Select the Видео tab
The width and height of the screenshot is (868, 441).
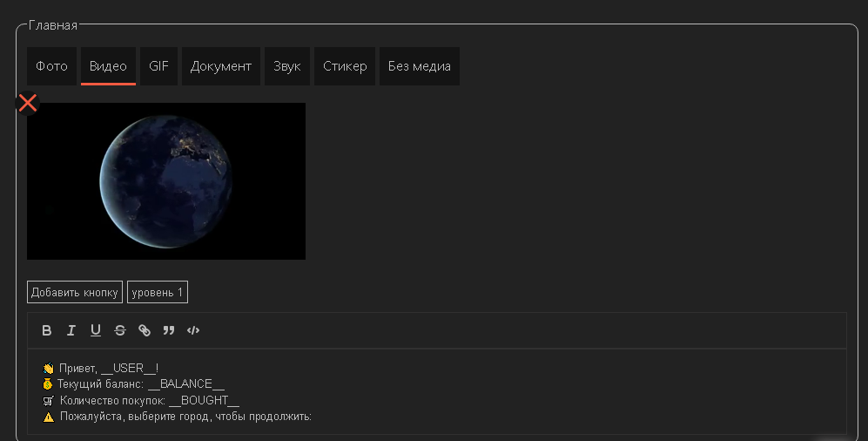(108, 66)
